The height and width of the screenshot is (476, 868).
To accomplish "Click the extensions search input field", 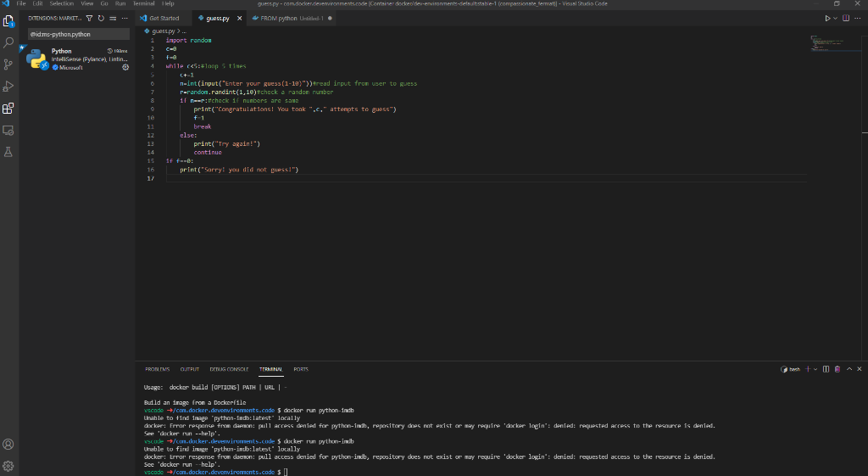I will click(78, 34).
